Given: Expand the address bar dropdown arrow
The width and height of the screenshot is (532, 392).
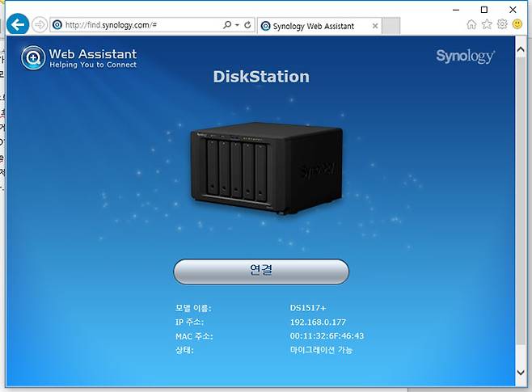Looking at the screenshot, I should click(237, 25).
